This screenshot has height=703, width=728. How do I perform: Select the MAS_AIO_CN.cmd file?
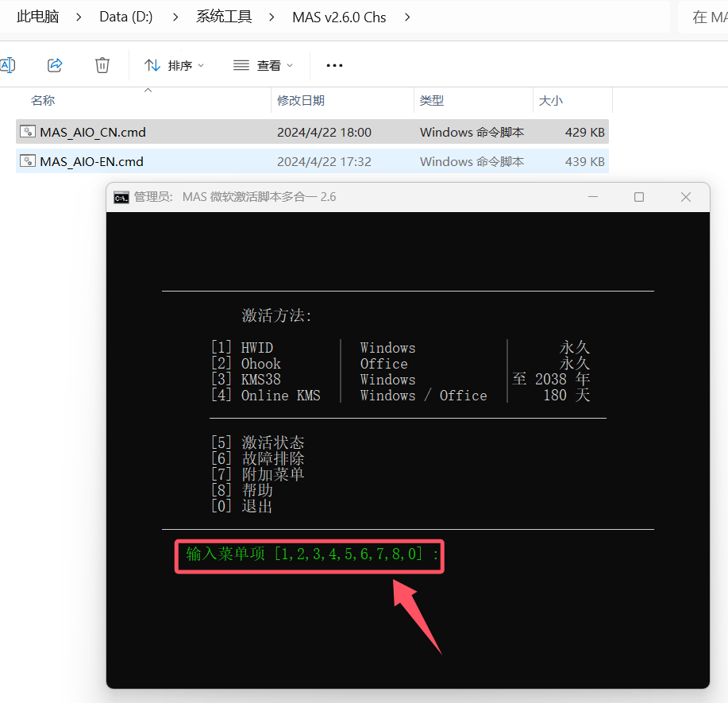point(312,132)
